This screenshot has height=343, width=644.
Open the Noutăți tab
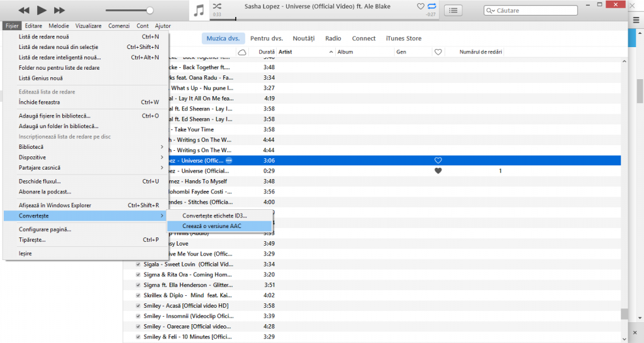coord(304,38)
